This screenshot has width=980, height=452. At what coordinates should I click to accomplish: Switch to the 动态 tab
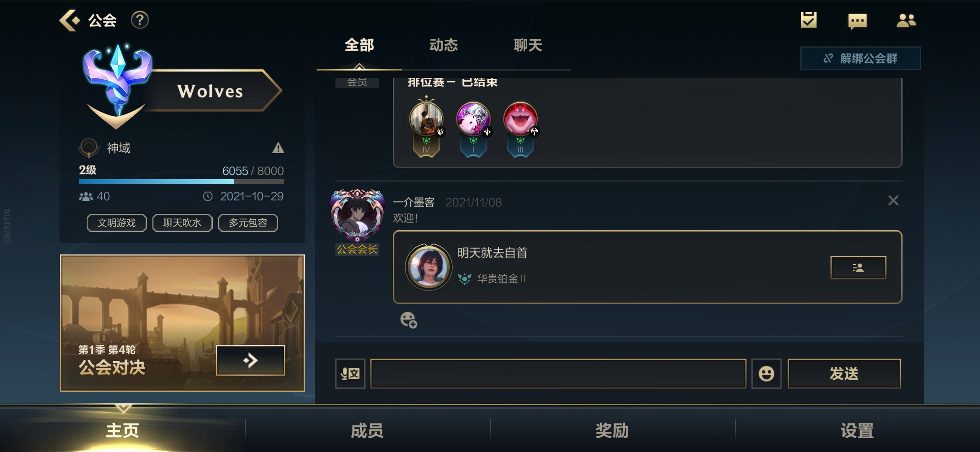[444, 45]
